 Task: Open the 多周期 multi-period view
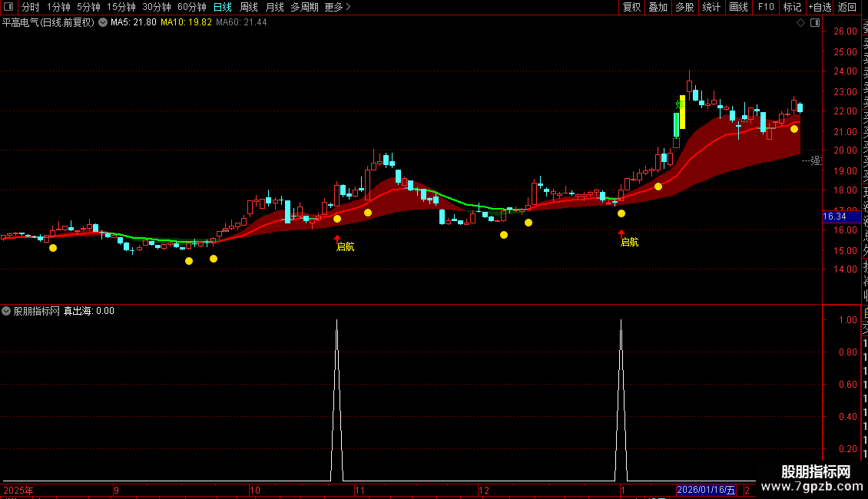point(304,7)
